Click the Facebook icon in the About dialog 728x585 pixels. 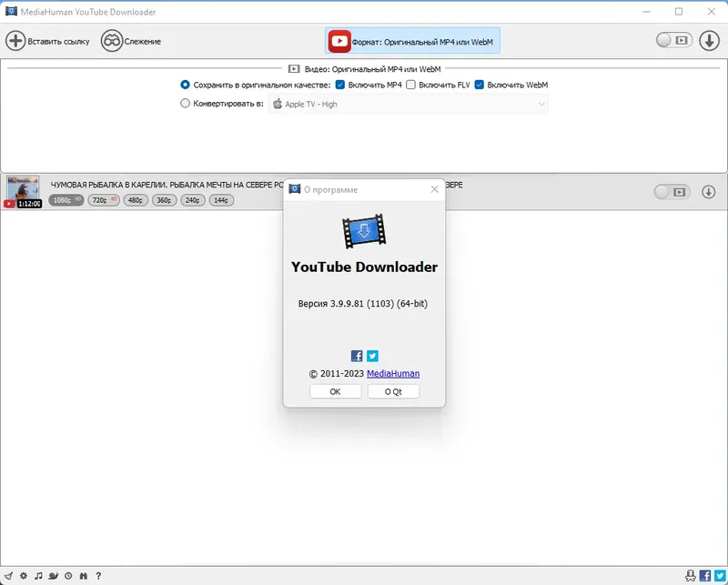(x=355, y=355)
